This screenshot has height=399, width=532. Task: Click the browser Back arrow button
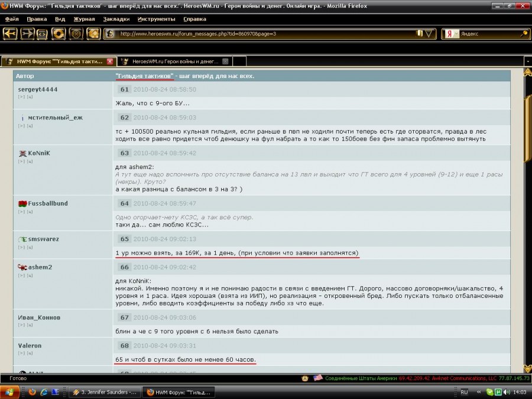coord(10,34)
